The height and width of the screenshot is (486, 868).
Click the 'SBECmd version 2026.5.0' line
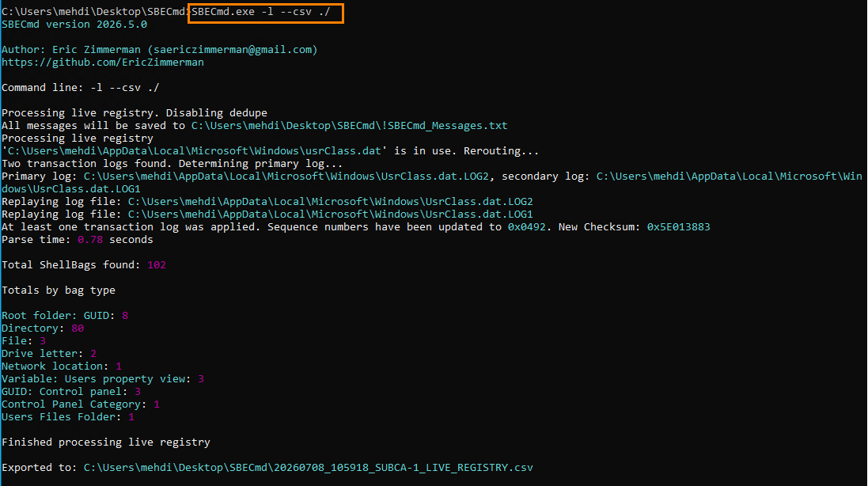(x=74, y=25)
